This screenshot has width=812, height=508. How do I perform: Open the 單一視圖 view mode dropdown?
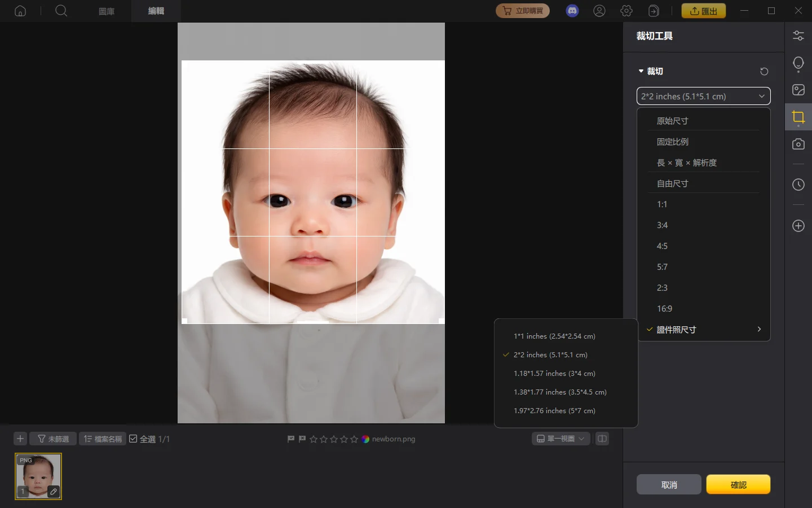(561, 439)
